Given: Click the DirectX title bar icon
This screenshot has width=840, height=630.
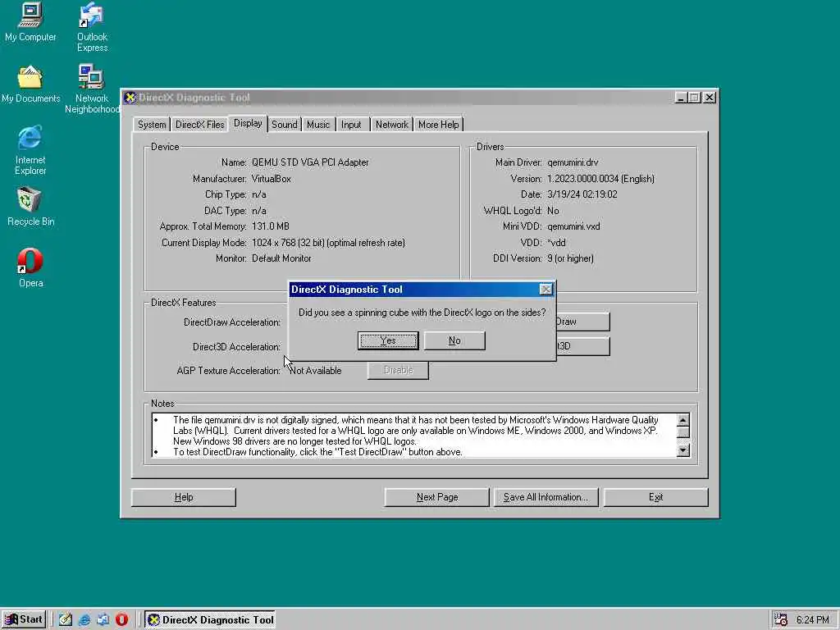Looking at the screenshot, I should point(130,98).
